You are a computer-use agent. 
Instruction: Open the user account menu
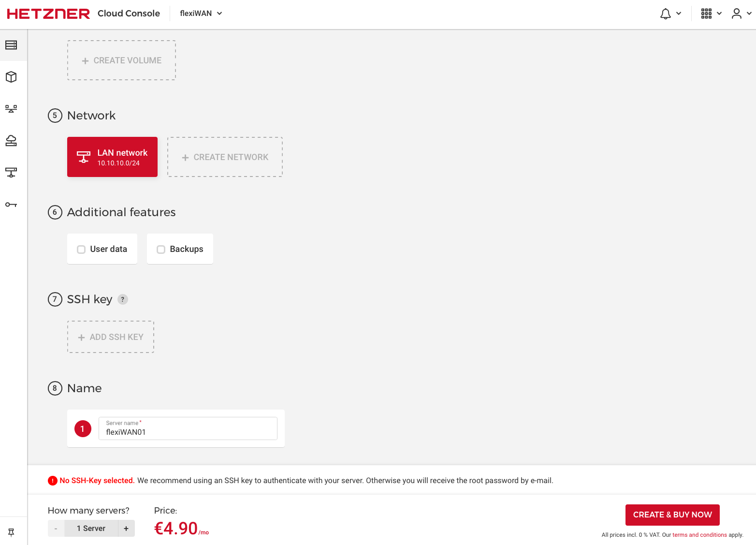point(741,14)
